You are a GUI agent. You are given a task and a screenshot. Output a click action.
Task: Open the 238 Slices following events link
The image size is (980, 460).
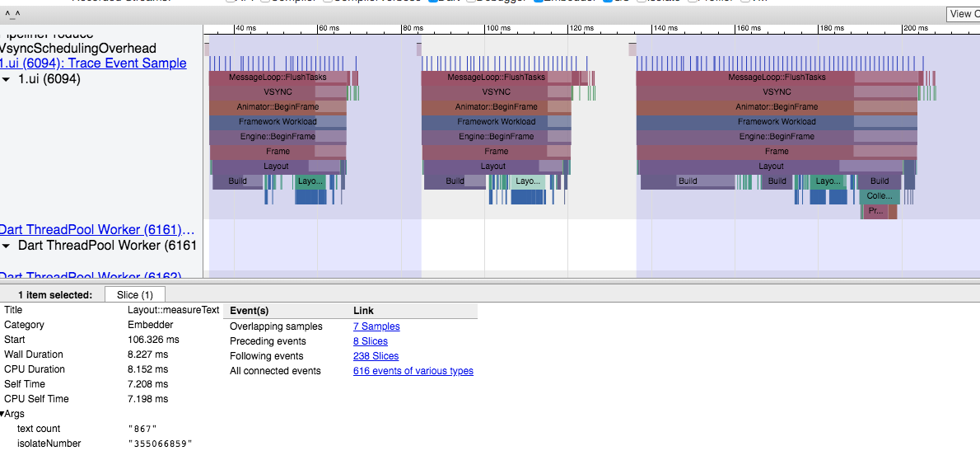[x=376, y=356]
